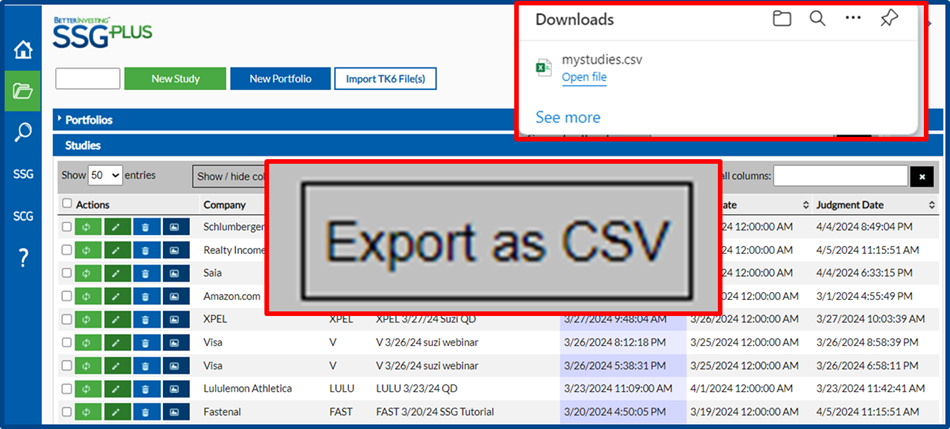Screen dimensions: 950x429
Task: Delete the Saia study via trash icon
Action: pos(147,273)
